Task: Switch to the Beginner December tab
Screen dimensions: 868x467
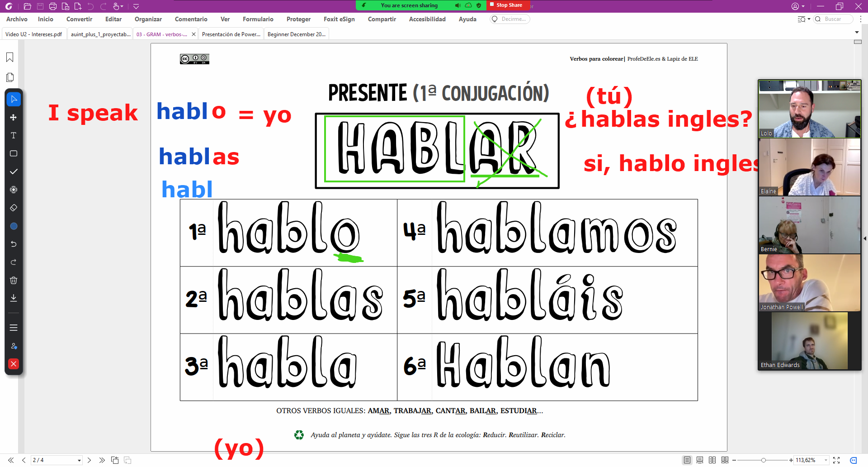Action: click(x=297, y=34)
